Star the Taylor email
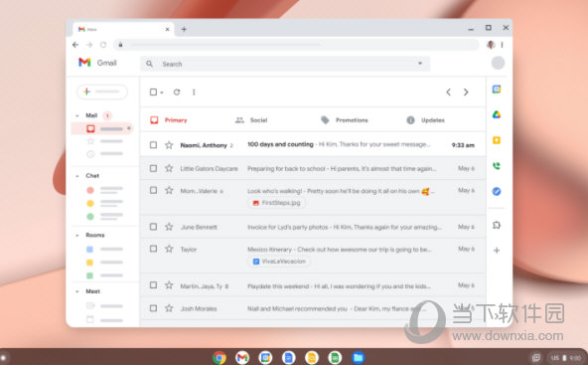 [169, 249]
